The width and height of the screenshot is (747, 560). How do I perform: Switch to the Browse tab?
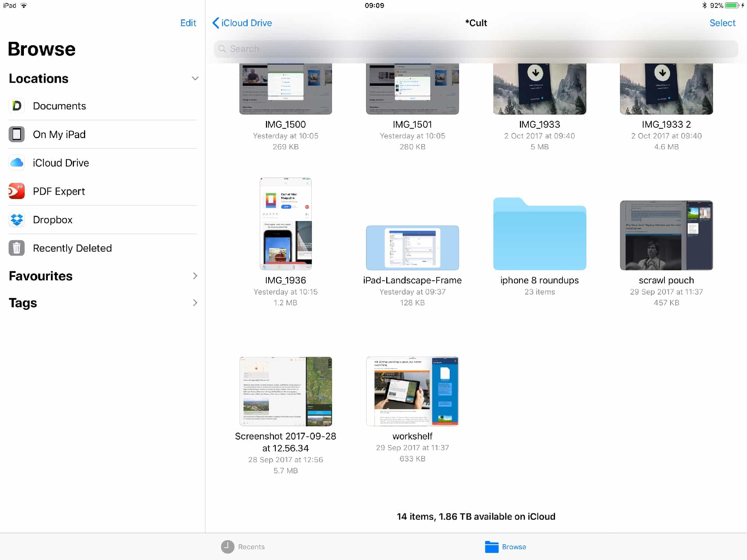pos(506,547)
